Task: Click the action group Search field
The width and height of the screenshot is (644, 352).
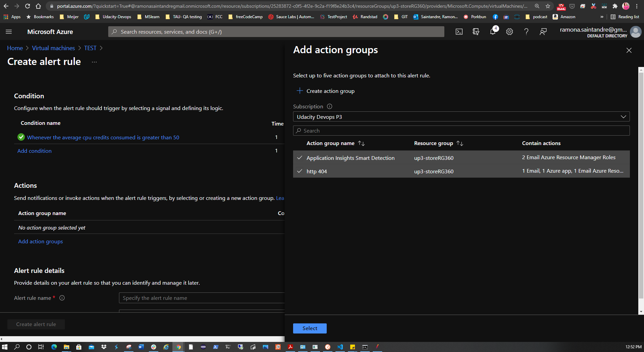Action: pyautogui.click(x=461, y=131)
